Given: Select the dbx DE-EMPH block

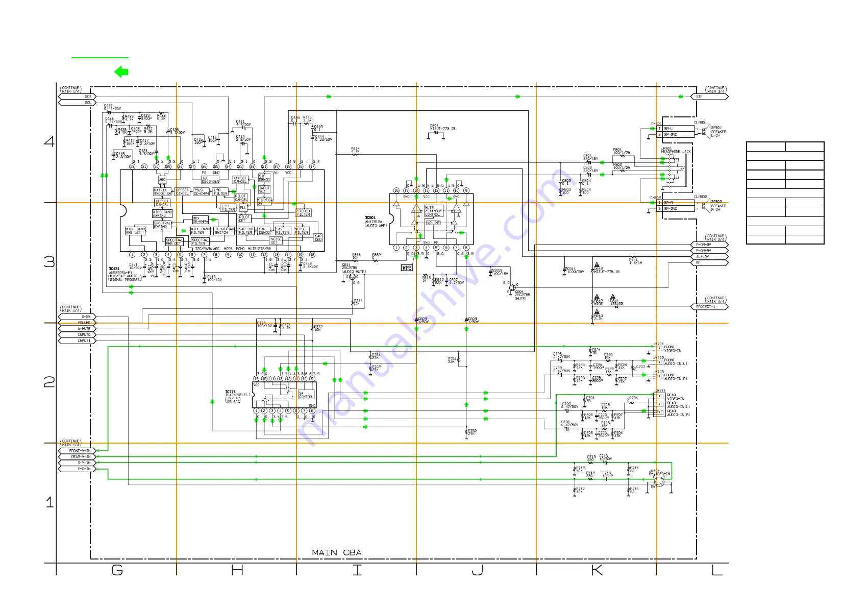Looking at the screenshot, I should click(x=200, y=220).
